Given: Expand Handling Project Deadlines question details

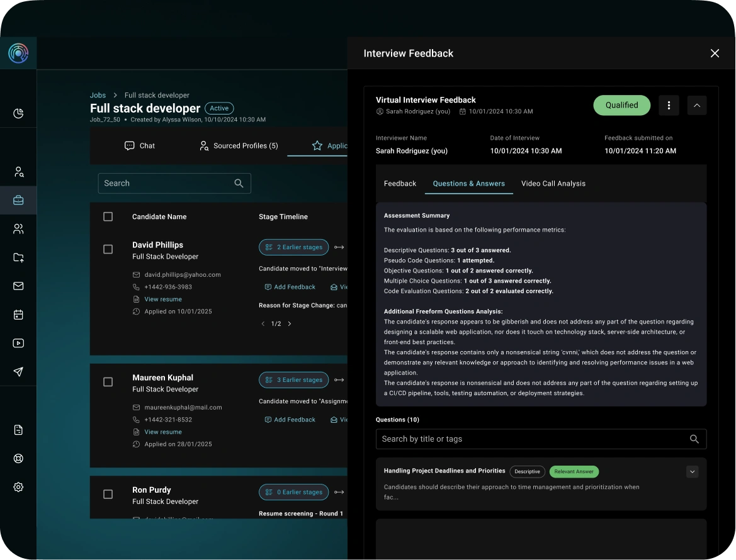Looking at the screenshot, I should 692,471.
